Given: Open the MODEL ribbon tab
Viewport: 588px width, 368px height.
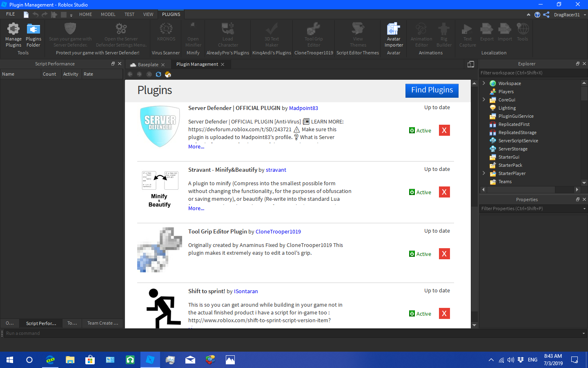Looking at the screenshot, I should tap(108, 14).
